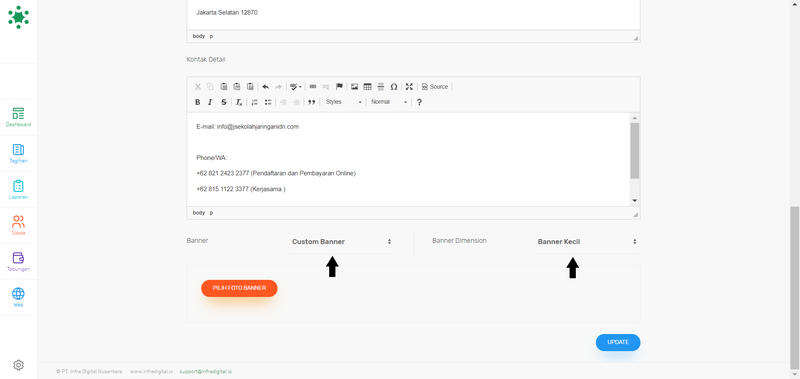The image size is (800, 379).
Task: Open settings gear in sidebar
Action: coord(18,365)
